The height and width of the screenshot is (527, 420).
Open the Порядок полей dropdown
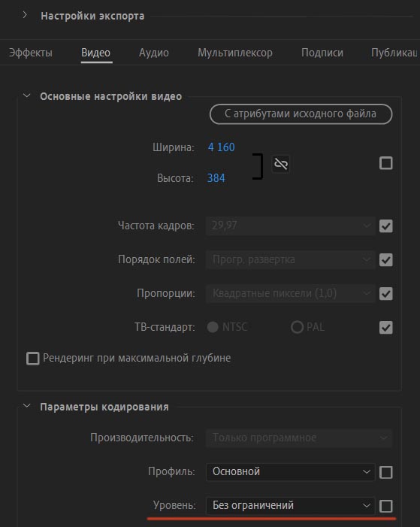click(290, 260)
